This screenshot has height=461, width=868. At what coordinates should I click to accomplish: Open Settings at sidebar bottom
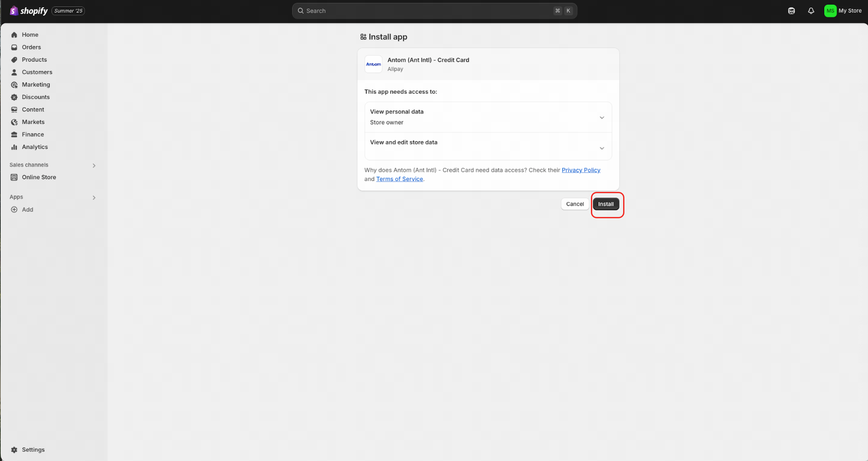33,449
